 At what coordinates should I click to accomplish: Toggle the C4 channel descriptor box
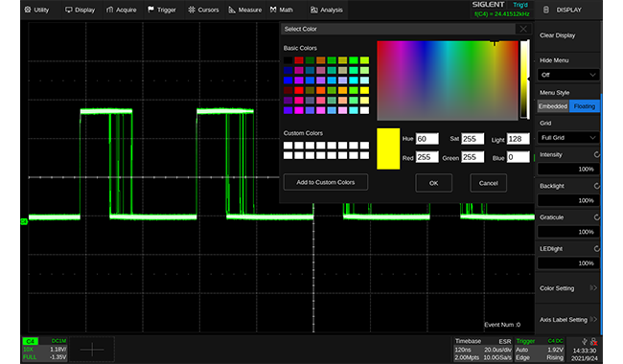click(x=44, y=349)
